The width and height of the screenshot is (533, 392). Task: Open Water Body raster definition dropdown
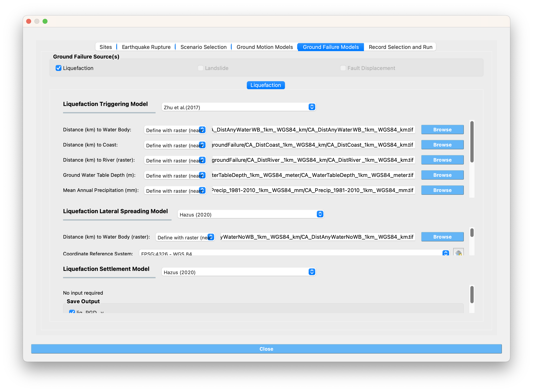(x=185, y=237)
